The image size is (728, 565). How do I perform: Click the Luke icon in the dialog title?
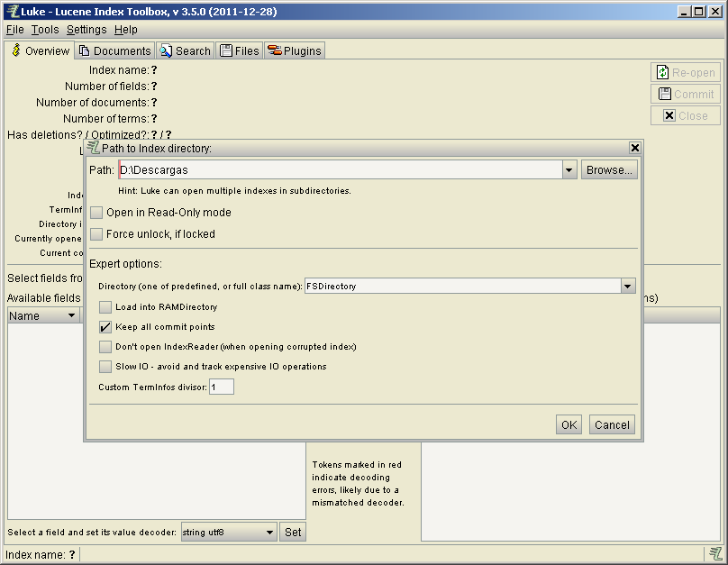(x=94, y=148)
